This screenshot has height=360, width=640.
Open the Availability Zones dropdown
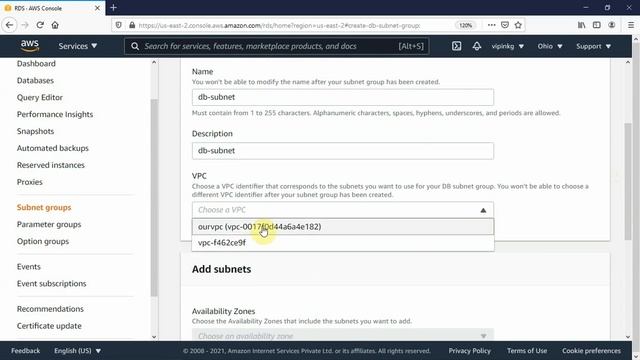coord(343,336)
